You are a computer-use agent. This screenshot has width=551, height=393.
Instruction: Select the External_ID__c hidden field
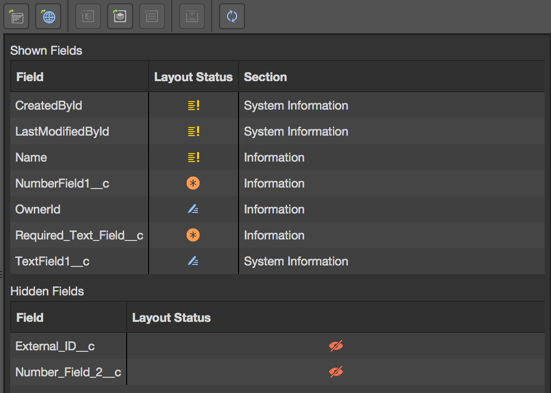[68, 346]
